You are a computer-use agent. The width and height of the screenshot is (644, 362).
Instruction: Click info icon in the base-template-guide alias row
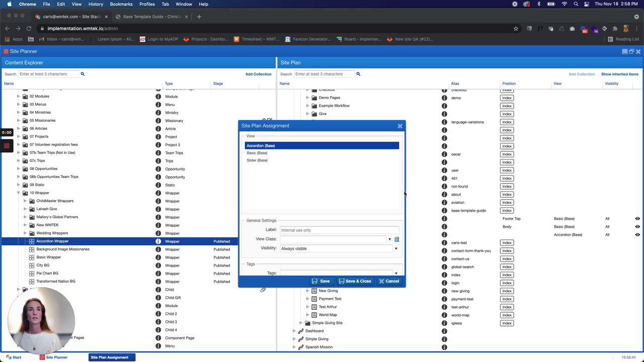[444, 211]
